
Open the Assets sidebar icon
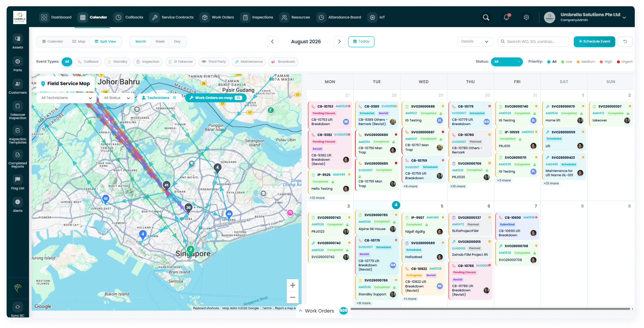(17, 39)
